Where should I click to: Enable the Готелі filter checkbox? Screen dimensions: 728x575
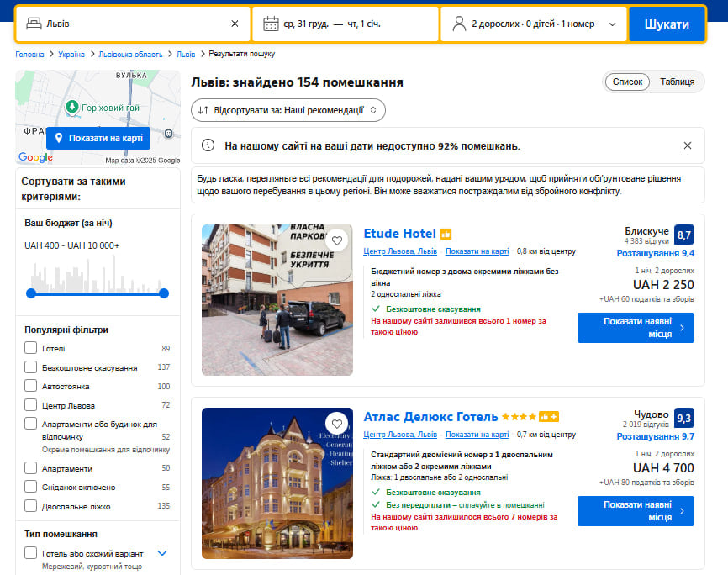point(31,348)
